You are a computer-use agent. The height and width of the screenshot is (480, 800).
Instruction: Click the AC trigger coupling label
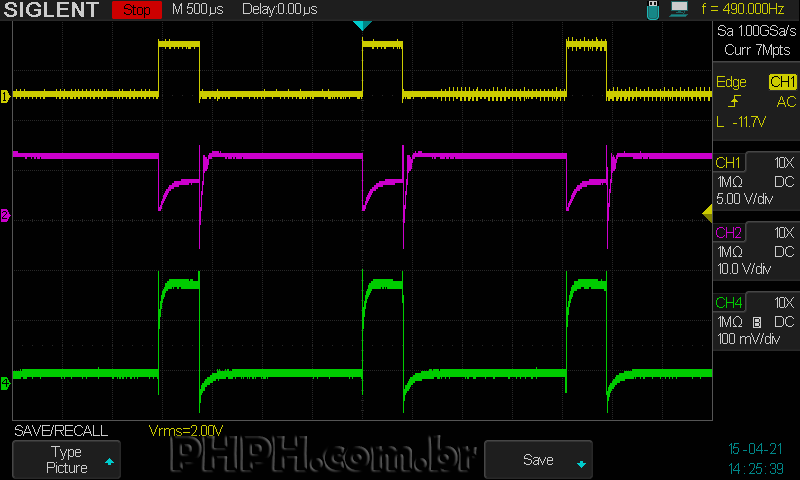tap(786, 102)
